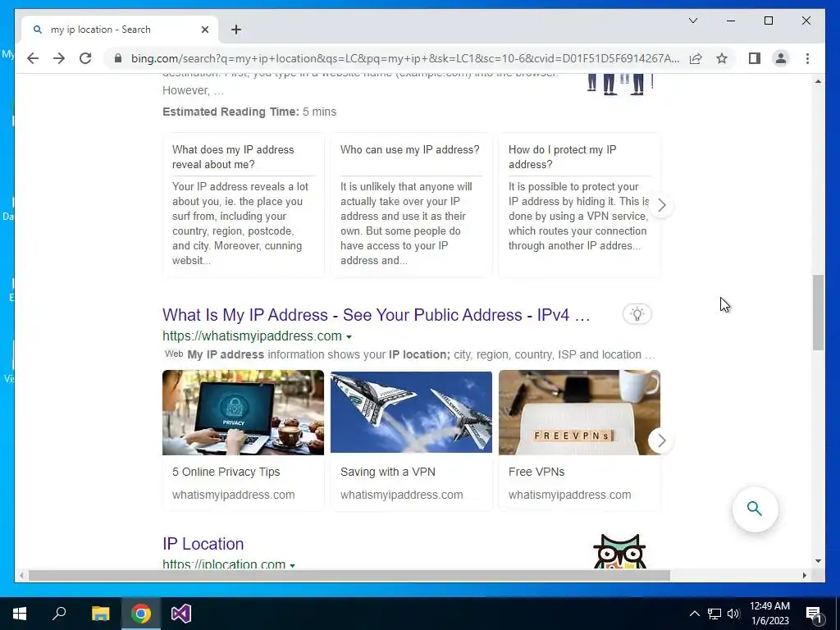
Task: Open Windows taskbar search
Action: pyautogui.click(x=59, y=614)
